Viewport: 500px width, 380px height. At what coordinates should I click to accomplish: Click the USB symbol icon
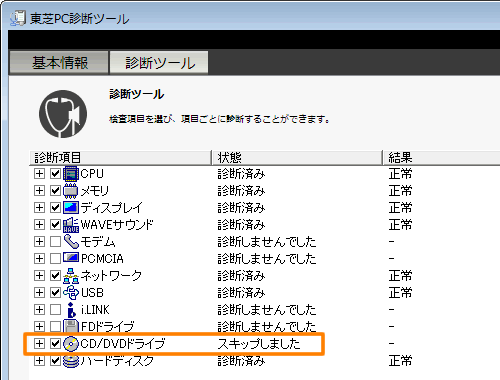[71, 293]
